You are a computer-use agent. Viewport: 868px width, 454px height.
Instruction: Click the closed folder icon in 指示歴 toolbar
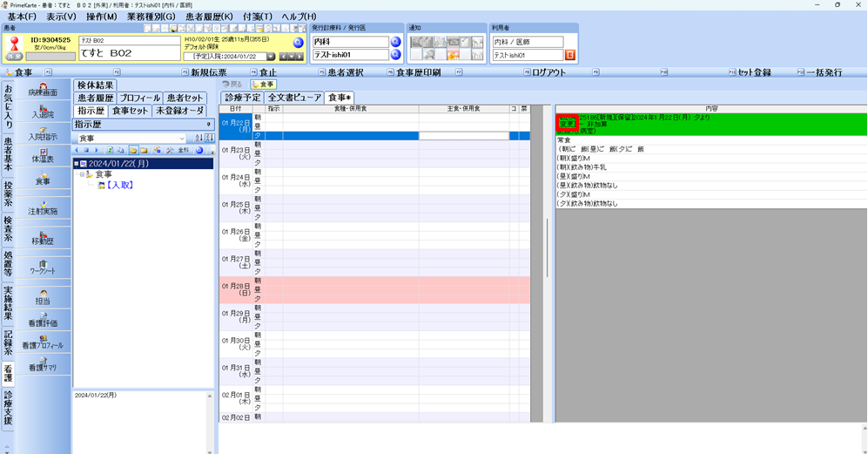coord(144,150)
